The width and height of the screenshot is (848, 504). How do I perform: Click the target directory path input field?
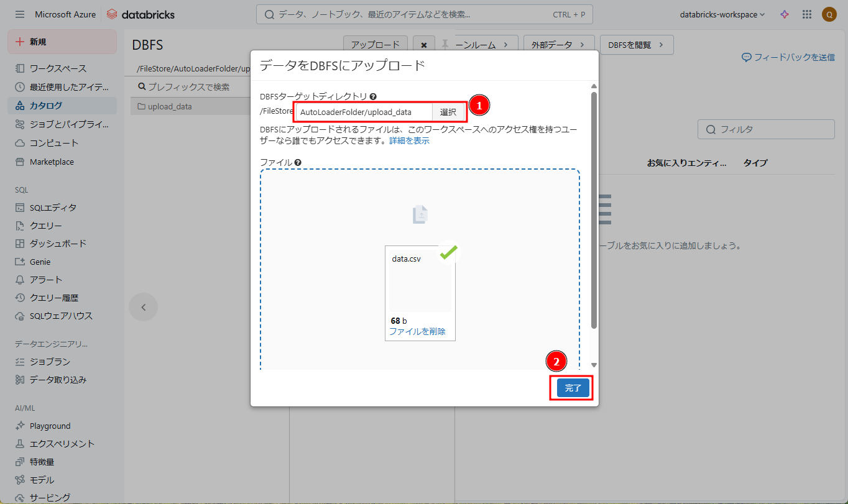[x=364, y=112]
